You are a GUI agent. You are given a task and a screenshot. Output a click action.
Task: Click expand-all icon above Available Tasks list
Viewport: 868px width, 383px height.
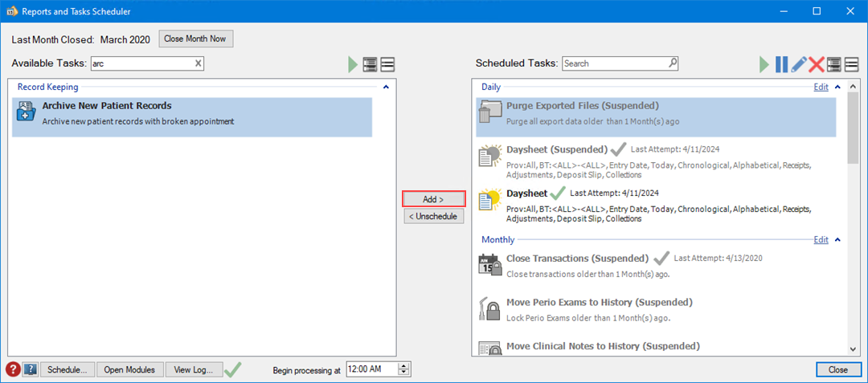click(370, 64)
